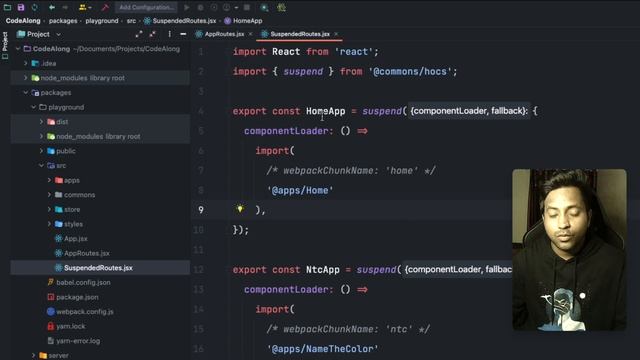This screenshot has height=360, width=640.
Task: Select App.jsx in the project tree
Action: (x=76, y=239)
